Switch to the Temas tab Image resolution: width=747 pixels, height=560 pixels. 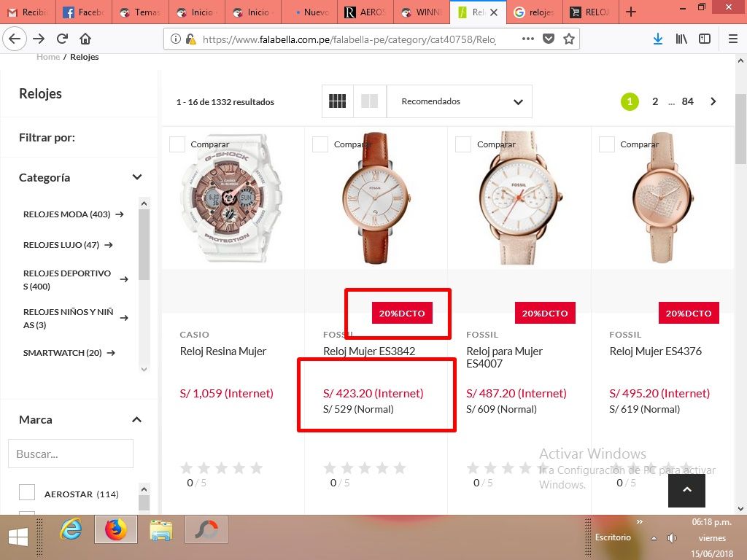pyautogui.click(x=140, y=12)
